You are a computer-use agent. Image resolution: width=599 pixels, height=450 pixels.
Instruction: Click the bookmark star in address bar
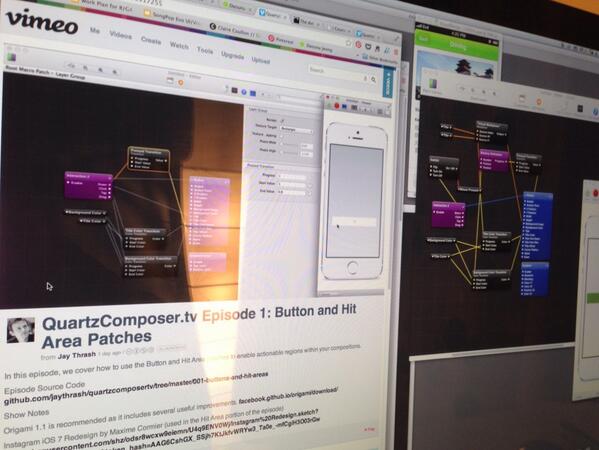pyautogui.click(x=348, y=43)
